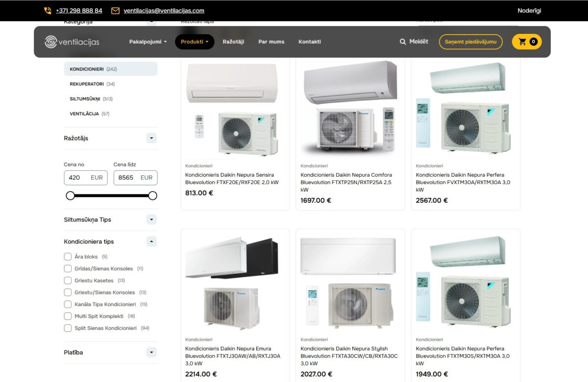Check the Split Sienas Kondicionieri checkbox
Screen dimensions: 588x382
[x=68, y=328]
